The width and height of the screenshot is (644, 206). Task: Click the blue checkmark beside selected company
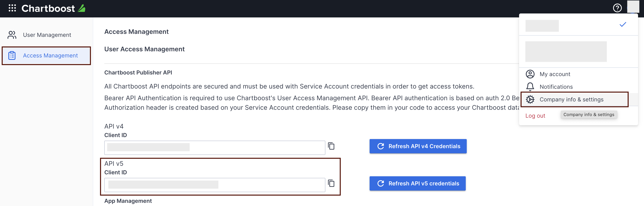click(623, 25)
